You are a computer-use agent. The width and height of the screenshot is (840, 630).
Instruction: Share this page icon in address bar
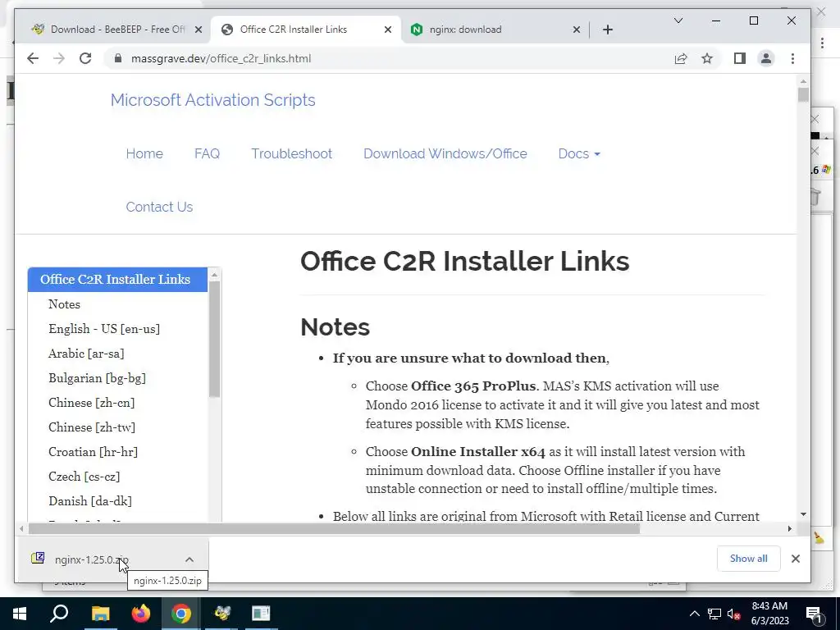point(681,58)
